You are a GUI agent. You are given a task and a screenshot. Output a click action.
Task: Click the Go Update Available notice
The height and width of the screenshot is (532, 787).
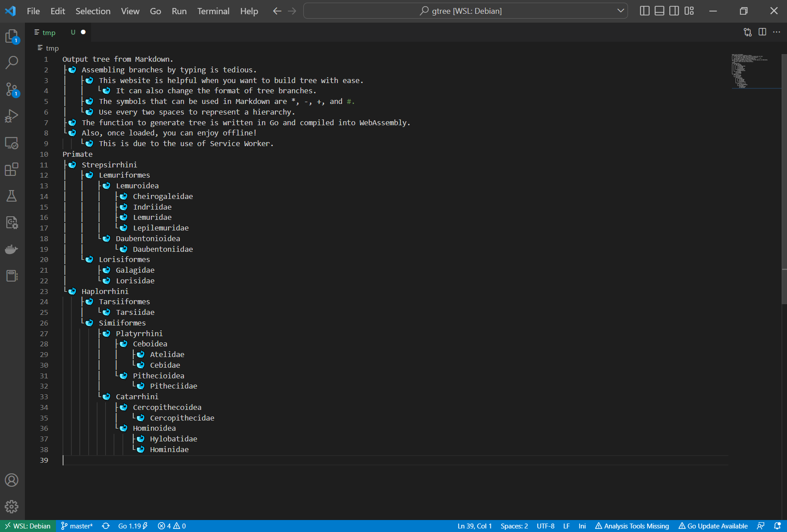click(x=713, y=526)
